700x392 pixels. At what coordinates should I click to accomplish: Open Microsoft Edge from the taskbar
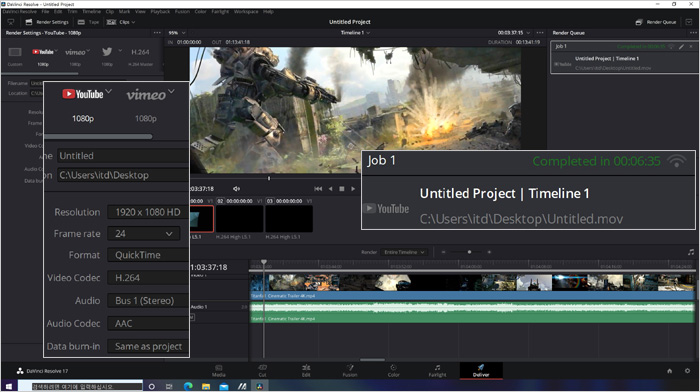click(188, 386)
